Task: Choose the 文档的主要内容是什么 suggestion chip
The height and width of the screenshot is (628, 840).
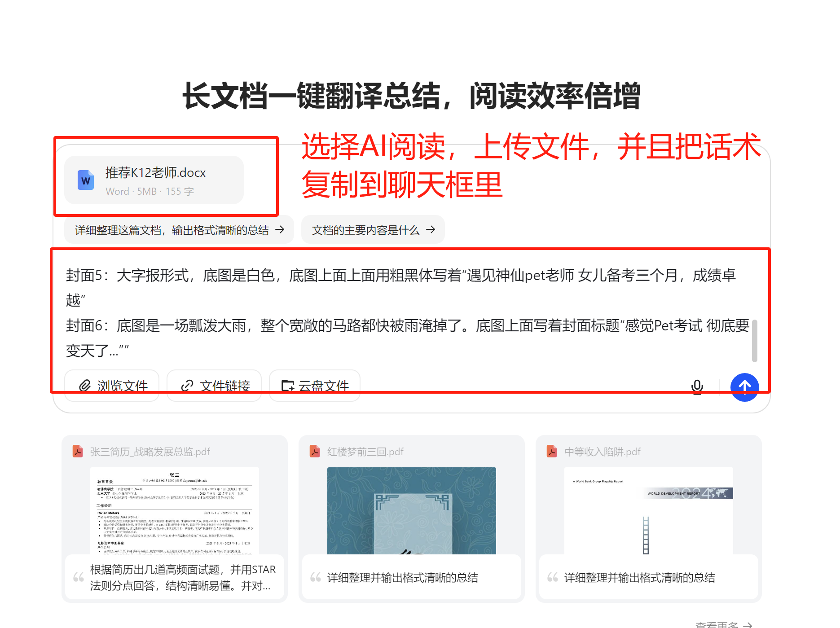Action: coord(373,230)
